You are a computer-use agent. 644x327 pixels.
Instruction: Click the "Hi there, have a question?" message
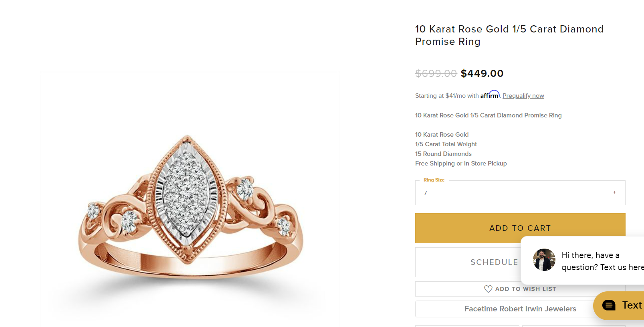pos(602,261)
